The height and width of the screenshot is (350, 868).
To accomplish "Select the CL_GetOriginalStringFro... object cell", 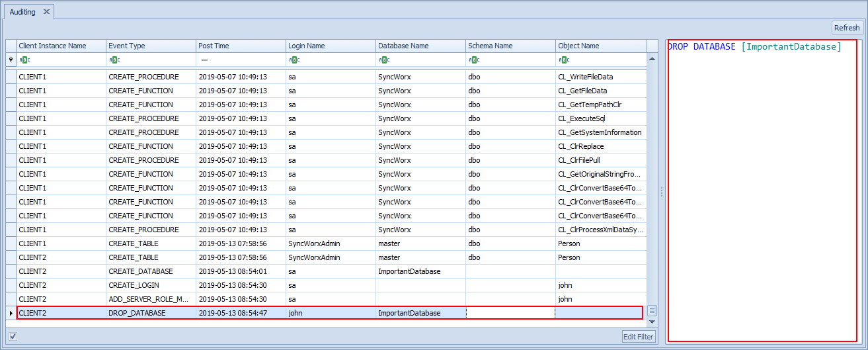I will 600,174.
